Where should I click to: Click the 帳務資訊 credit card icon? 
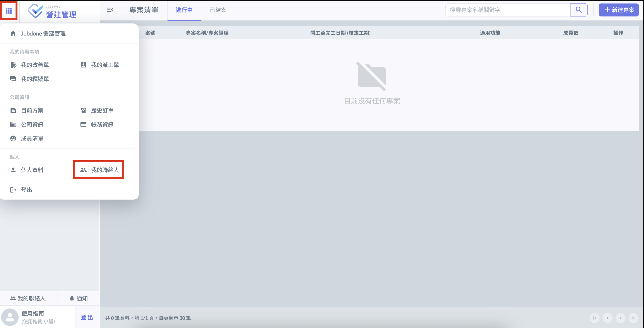click(83, 124)
